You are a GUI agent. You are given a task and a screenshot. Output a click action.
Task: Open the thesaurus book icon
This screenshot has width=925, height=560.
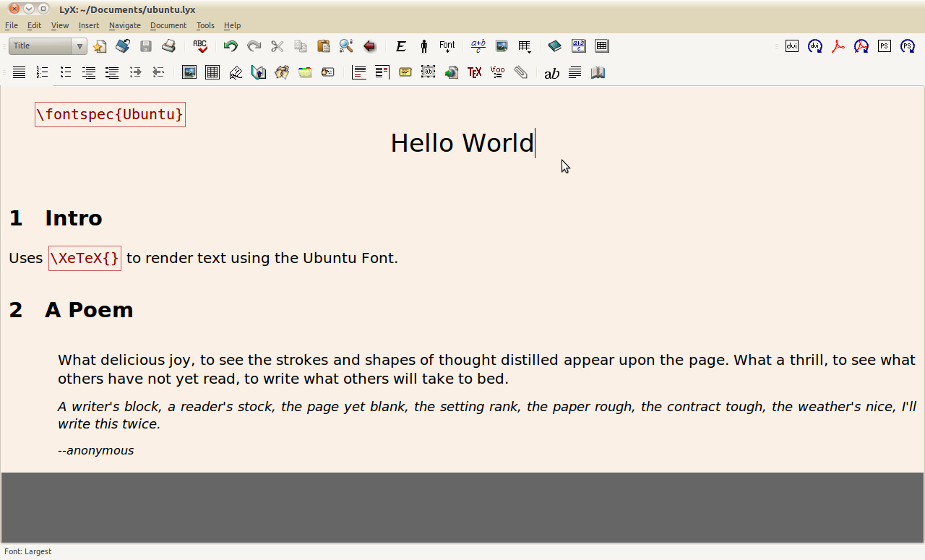point(598,72)
